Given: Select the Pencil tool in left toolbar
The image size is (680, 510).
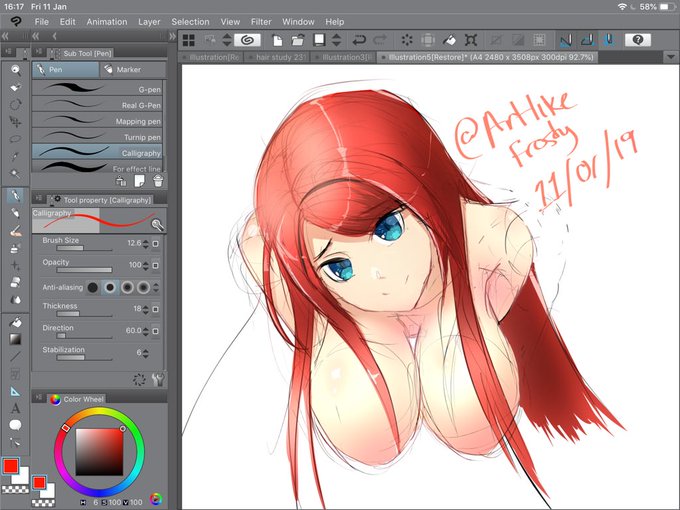Looking at the screenshot, I should tap(15, 213).
